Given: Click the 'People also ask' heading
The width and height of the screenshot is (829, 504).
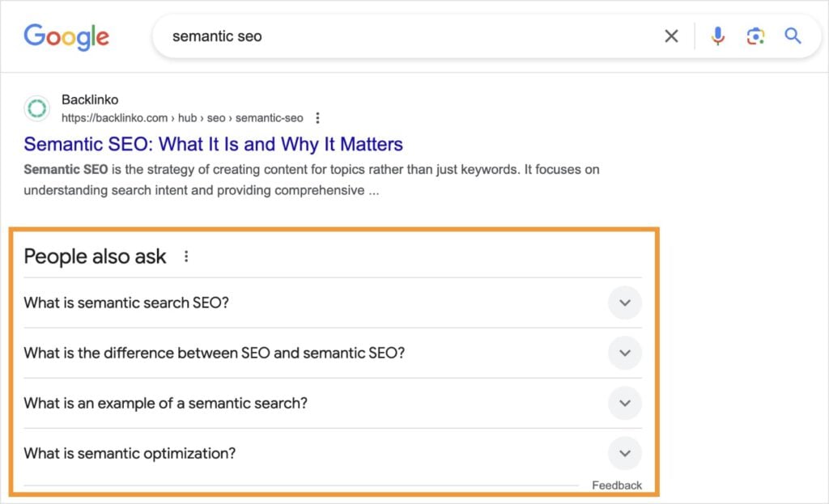Looking at the screenshot, I should point(95,256).
